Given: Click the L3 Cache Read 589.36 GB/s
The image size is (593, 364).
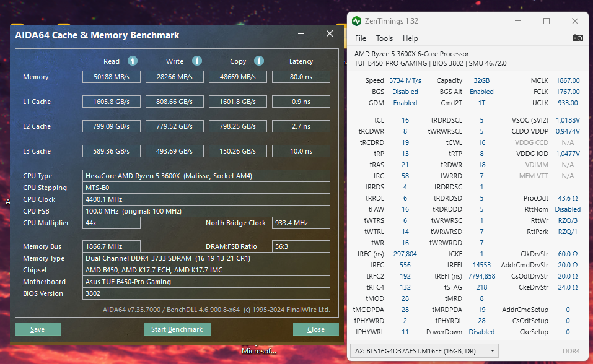Looking at the screenshot, I should [112, 151].
